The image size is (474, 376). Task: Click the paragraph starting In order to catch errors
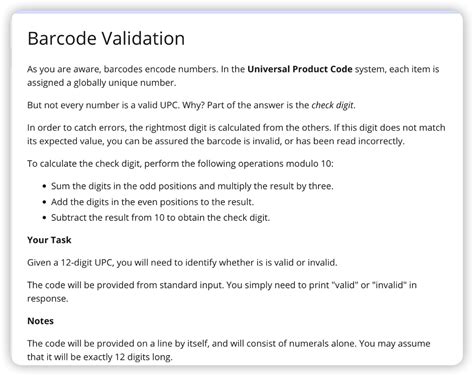tap(236, 134)
